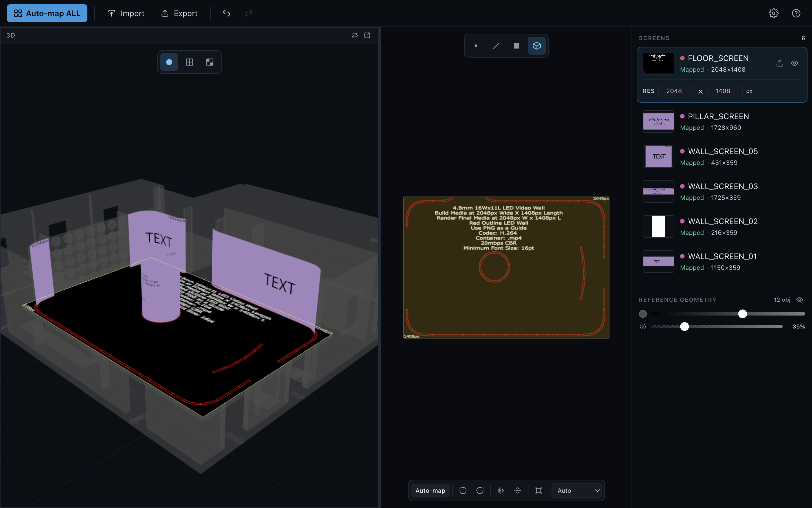
Task: Pop out the 3D view
Action: coord(367,35)
